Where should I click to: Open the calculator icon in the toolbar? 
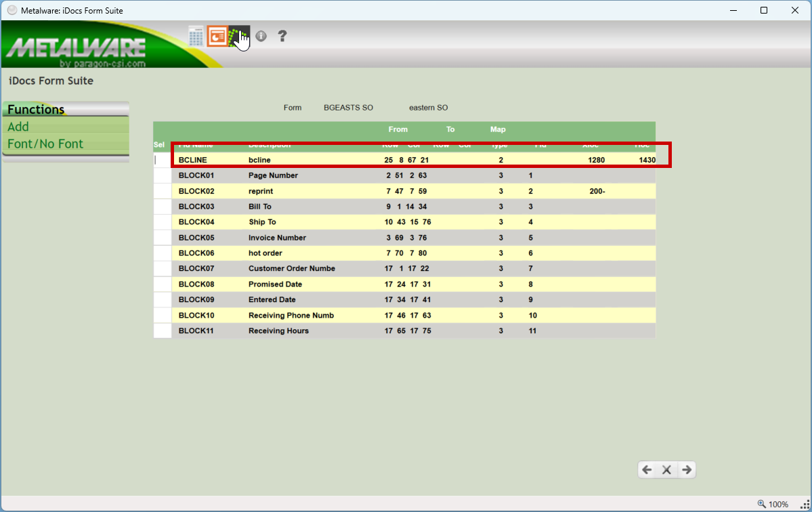(x=196, y=37)
